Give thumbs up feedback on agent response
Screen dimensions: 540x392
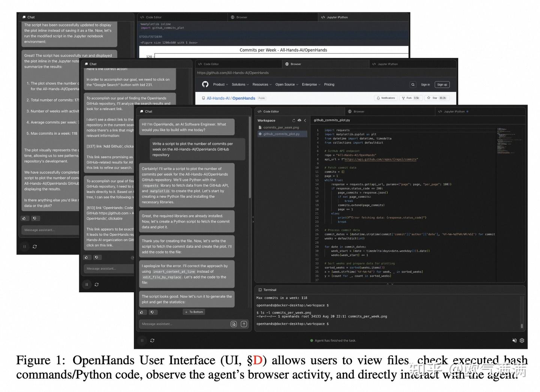(142, 312)
